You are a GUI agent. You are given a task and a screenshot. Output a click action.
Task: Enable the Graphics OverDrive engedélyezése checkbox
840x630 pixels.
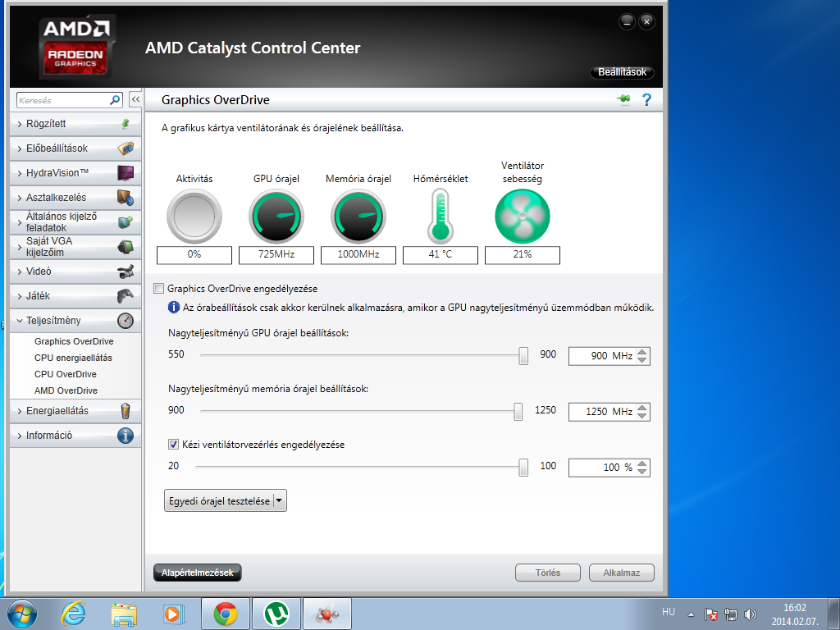tap(158, 289)
